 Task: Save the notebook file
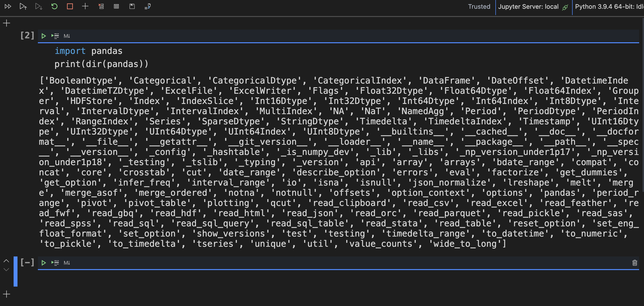[132, 6]
